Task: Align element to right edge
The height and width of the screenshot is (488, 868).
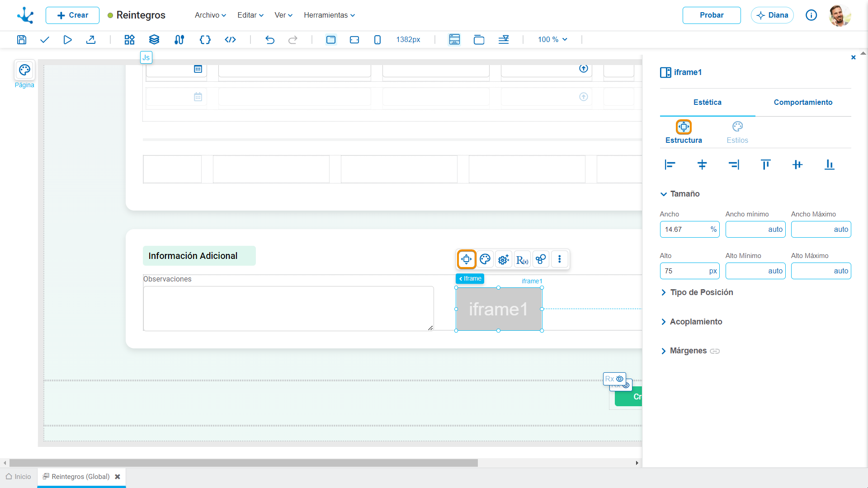Action: (734, 165)
